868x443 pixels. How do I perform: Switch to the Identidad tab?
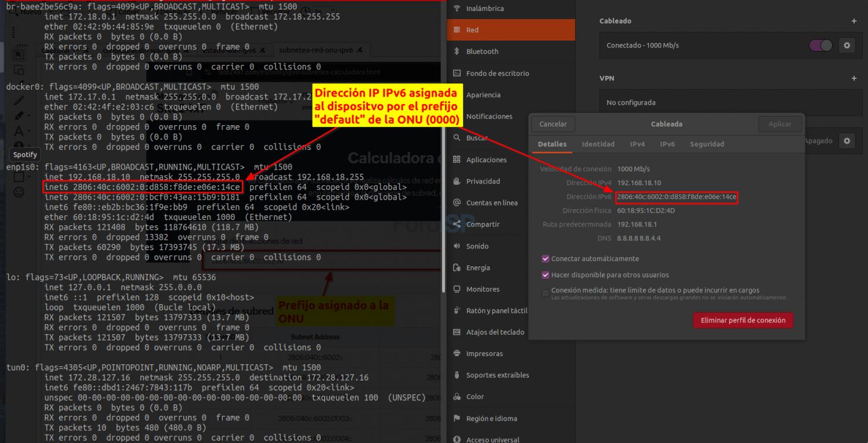(598, 144)
